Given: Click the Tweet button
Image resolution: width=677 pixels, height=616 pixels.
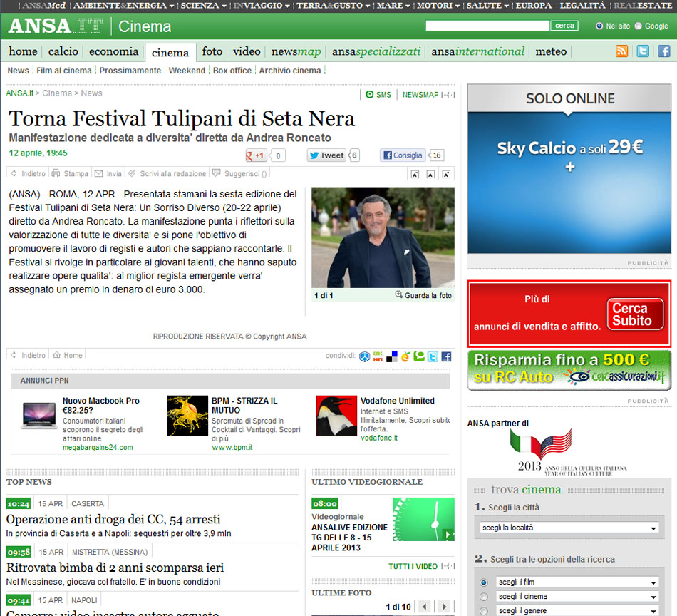Looking at the screenshot, I should click(327, 155).
